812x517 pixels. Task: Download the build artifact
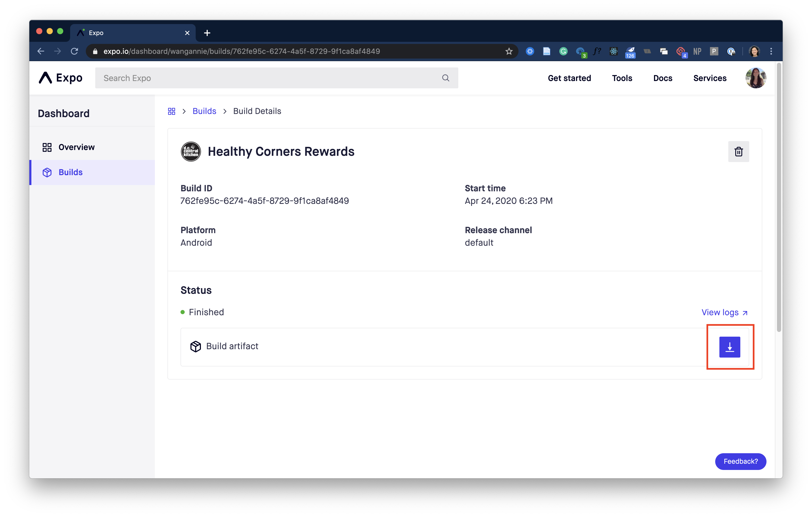(729, 347)
